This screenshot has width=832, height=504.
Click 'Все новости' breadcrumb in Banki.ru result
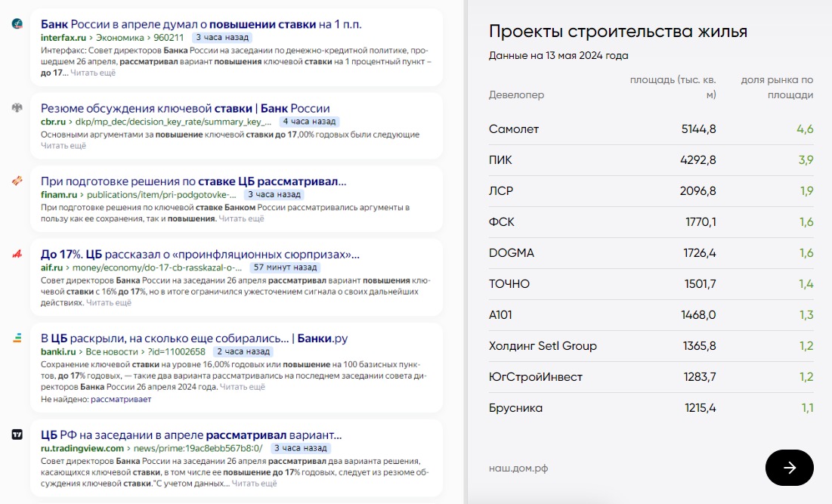pyautogui.click(x=112, y=351)
